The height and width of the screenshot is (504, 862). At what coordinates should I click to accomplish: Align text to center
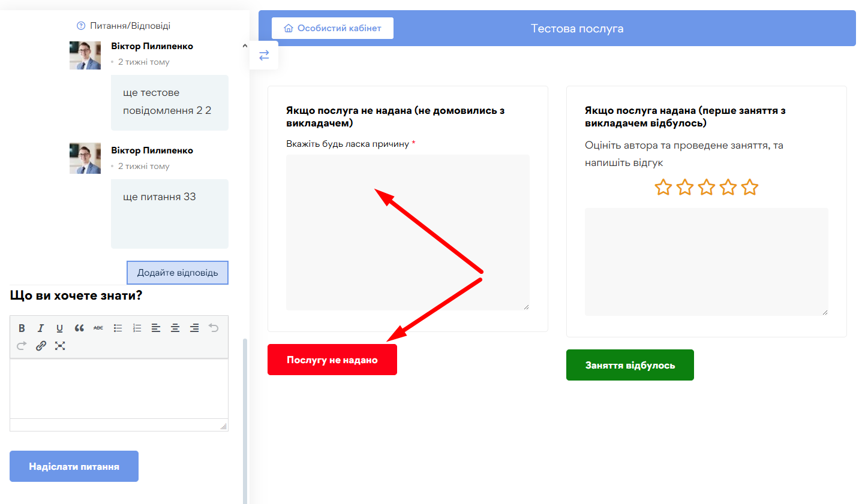tap(175, 328)
